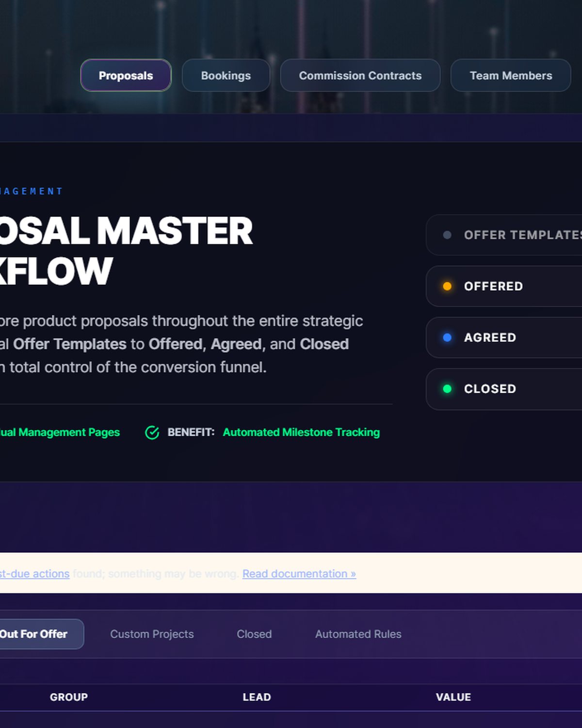Image resolution: width=582 pixels, height=728 pixels.
Task: Click the GROUP column header
Action: [x=69, y=697]
